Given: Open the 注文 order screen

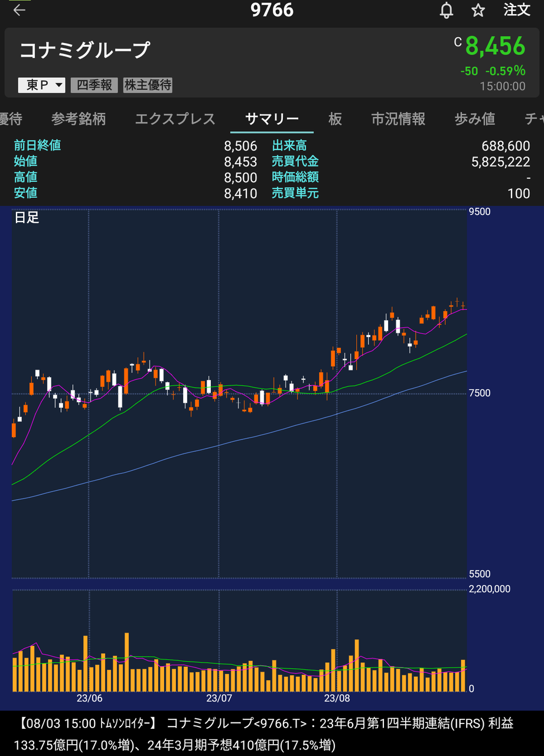Looking at the screenshot, I should pos(517,10).
